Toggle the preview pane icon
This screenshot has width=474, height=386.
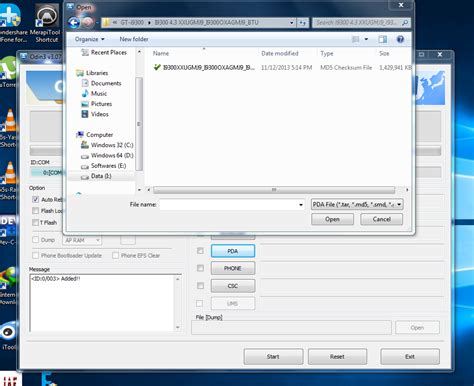click(x=383, y=39)
